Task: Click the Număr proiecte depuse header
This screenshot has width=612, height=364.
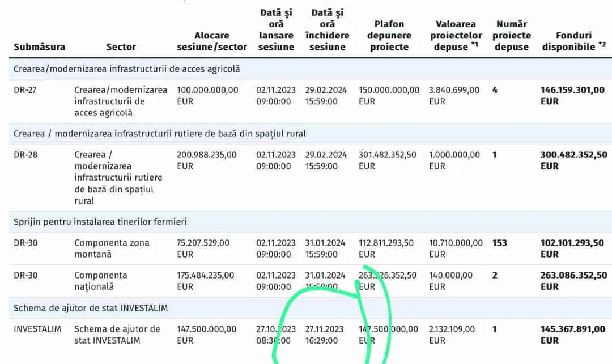Action: pos(512,36)
